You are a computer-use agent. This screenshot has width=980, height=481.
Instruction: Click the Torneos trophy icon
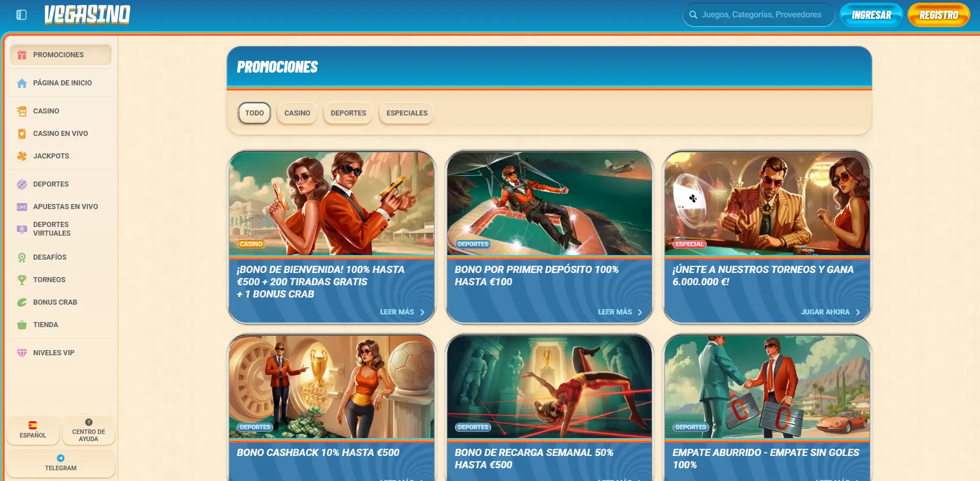tap(22, 280)
